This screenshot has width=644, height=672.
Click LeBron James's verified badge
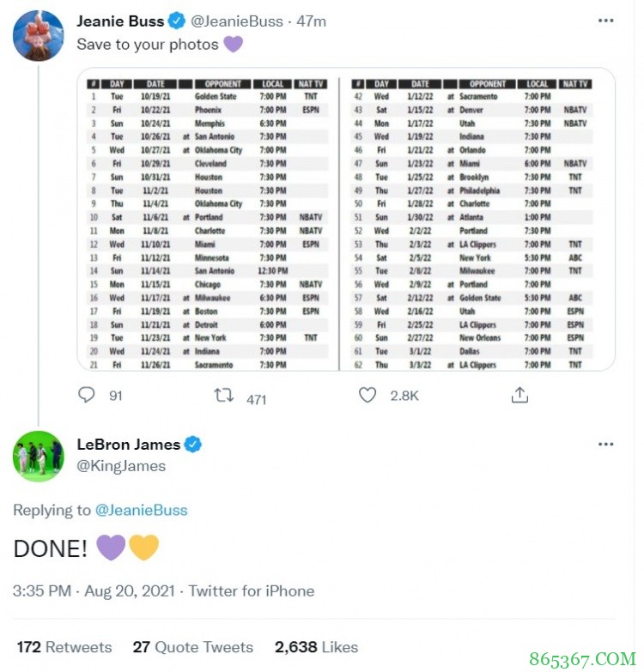coord(194,445)
